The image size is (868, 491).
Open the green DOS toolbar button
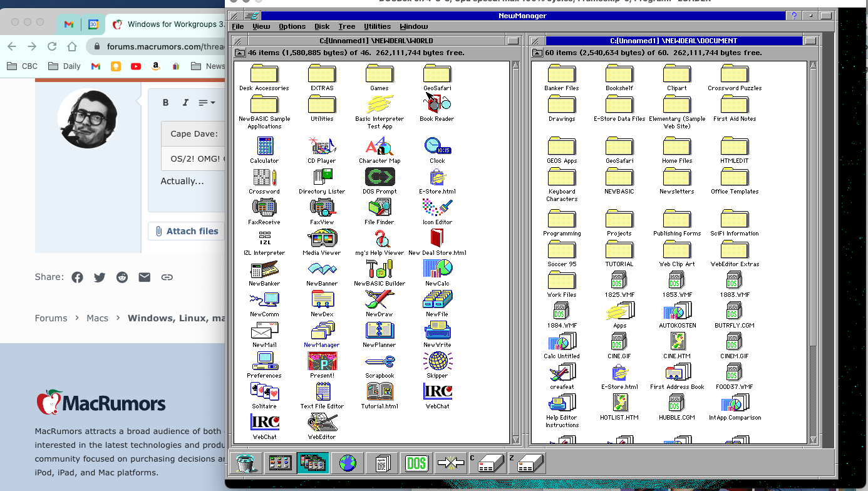[416, 463]
